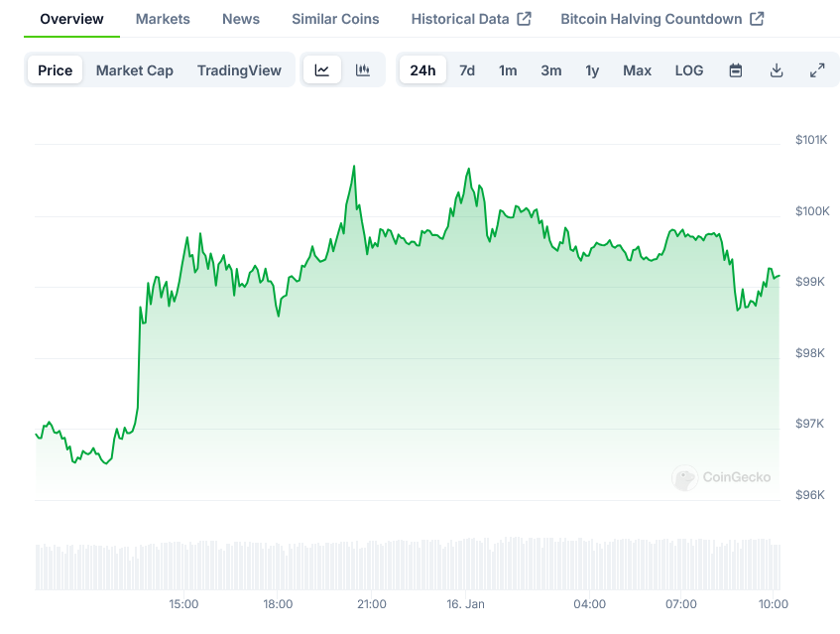
Task: Click the volume bar range navigator
Action: point(408,565)
